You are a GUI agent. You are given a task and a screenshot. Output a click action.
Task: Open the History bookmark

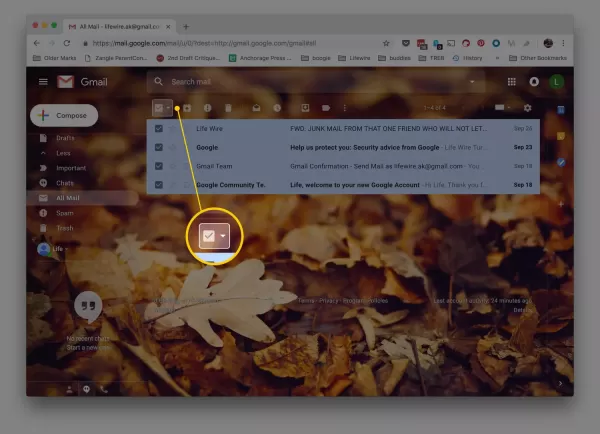tap(467, 58)
